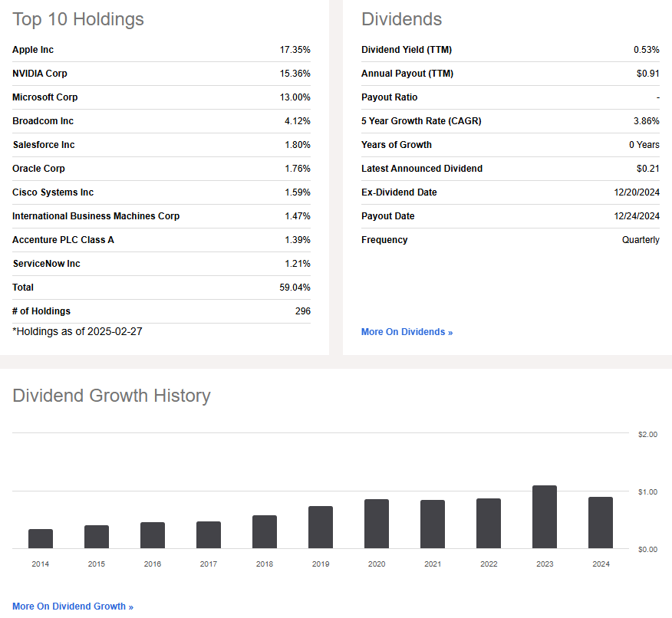This screenshot has height=618, width=672.
Task: Click the Broadcom Inc holding
Action: (x=43, y=121)
